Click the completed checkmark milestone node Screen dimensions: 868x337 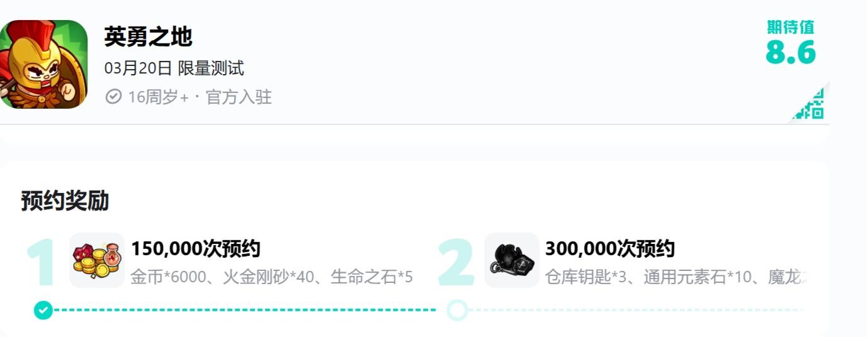[x=43, y=310]
